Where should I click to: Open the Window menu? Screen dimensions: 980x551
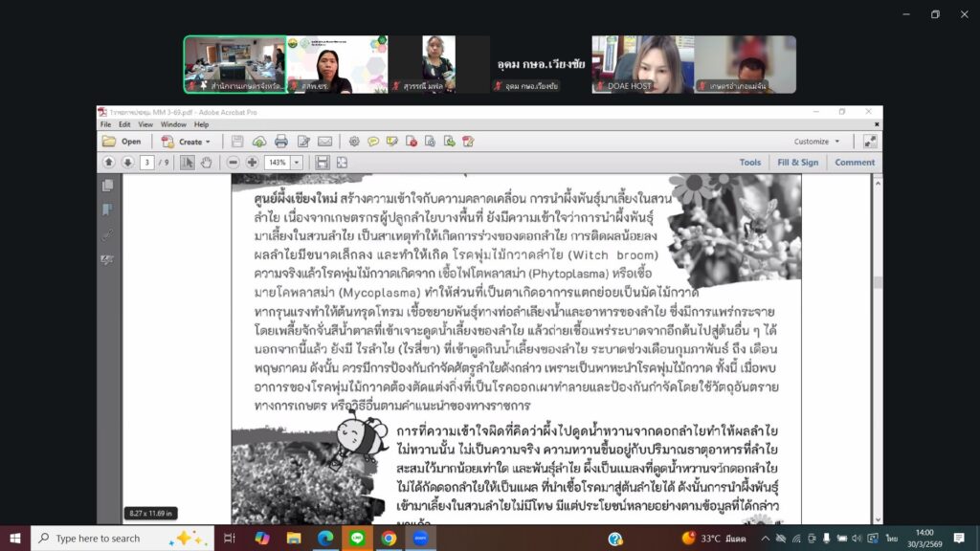(173, 124)
